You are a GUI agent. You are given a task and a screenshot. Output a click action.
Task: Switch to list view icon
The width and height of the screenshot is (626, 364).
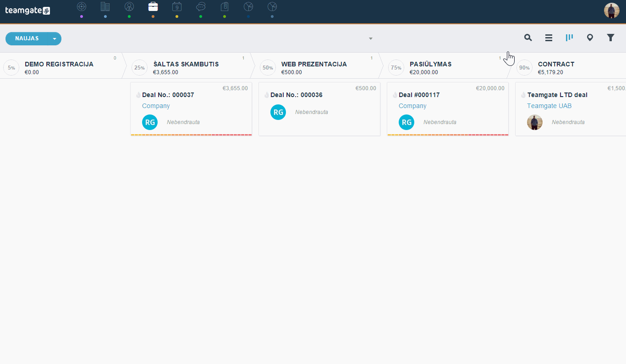(x=549, y=38)
